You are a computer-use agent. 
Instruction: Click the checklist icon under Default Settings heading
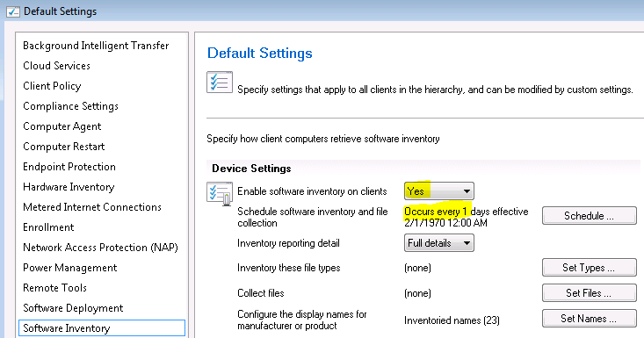click(x=220, y=82)
